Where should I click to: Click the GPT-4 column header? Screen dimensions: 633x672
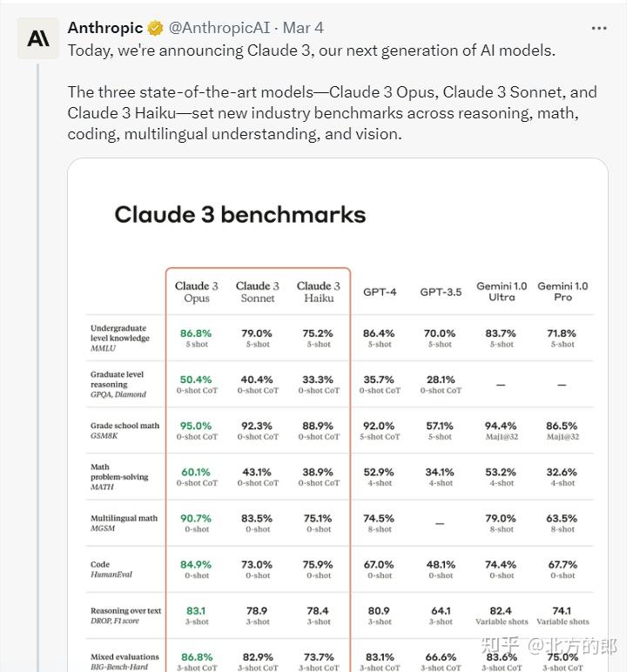[380, 292]
